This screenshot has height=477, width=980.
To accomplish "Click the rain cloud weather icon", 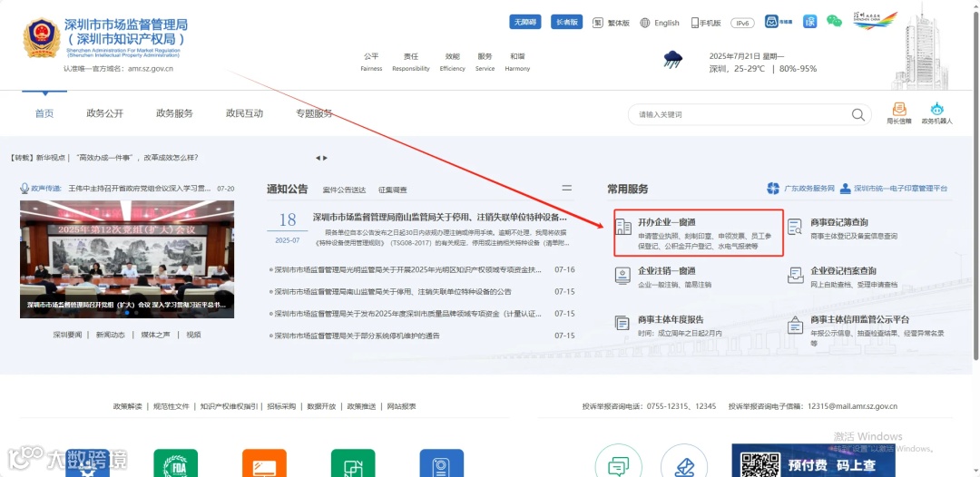I will [x=673, y=59].
